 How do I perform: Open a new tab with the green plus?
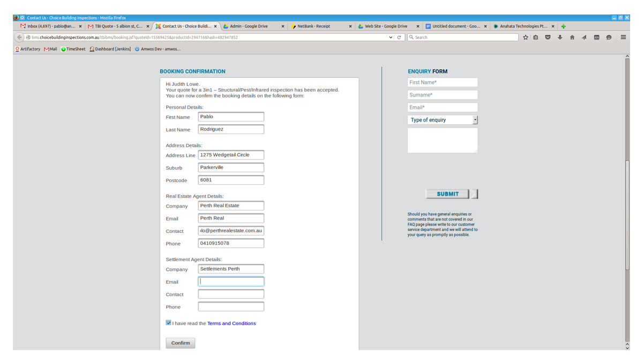click(x=563, y=26)
